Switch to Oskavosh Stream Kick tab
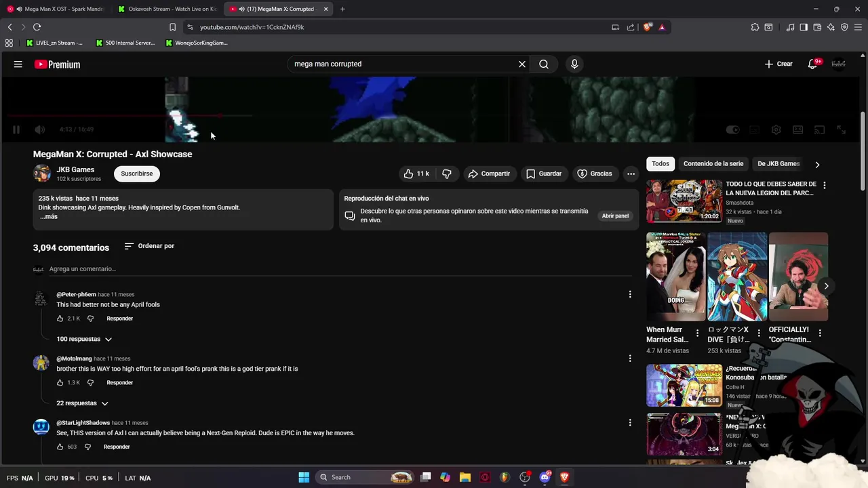This screenshot has width=868, height=488. 167,9
